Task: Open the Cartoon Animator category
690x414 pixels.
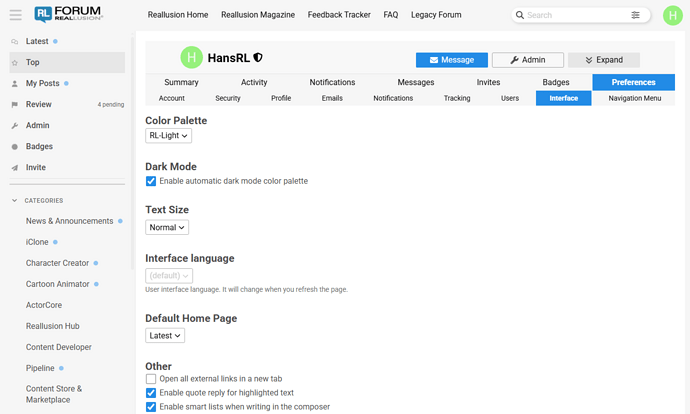Action: 57,284
